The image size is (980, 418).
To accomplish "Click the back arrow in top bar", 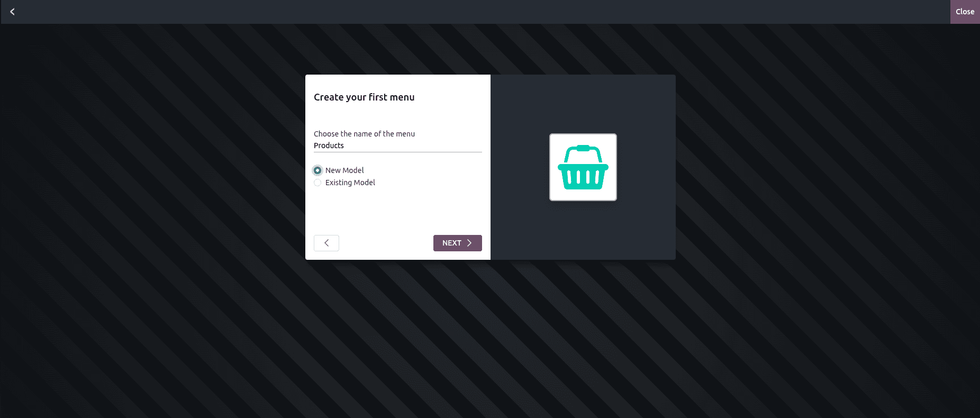I will coord(12,12).
